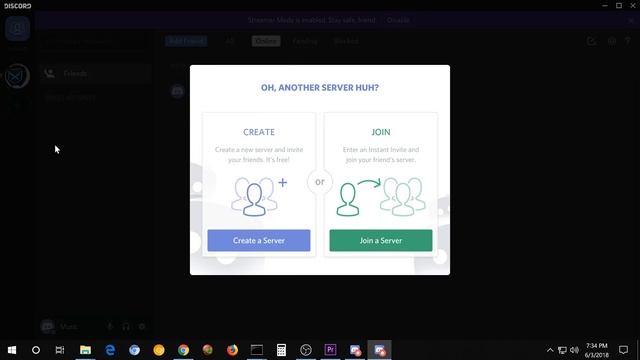Disable Streamer Mode from the banner
The height and width of the screenshot is (360, 640).
pyautogui.click(x=398, y=20)
